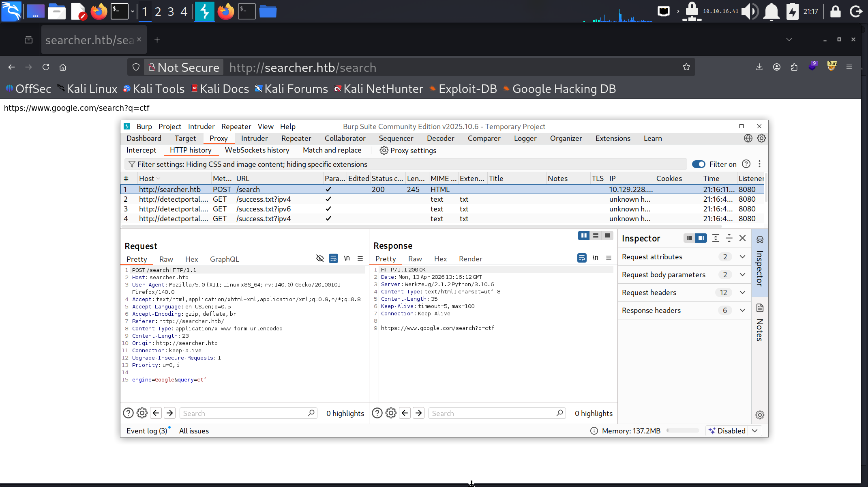Toggle line wrap in Response viewer

click(x=582, y=258)
